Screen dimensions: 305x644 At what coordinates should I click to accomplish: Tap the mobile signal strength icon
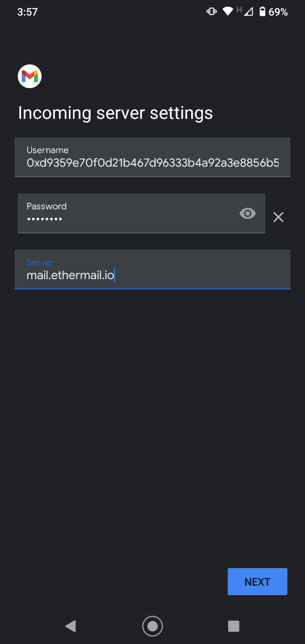tap(250, 11)
